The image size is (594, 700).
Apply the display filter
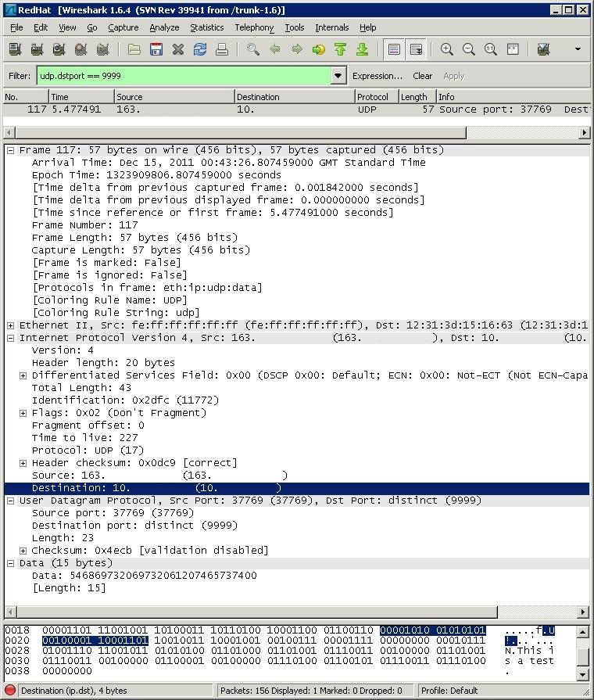pyautogui.click(x=454, y=76)
